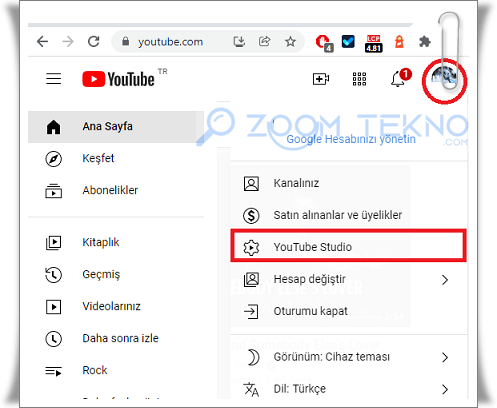Click the clock icon beside Daha sonra izle
497x408 pixels.
point(53,339)
